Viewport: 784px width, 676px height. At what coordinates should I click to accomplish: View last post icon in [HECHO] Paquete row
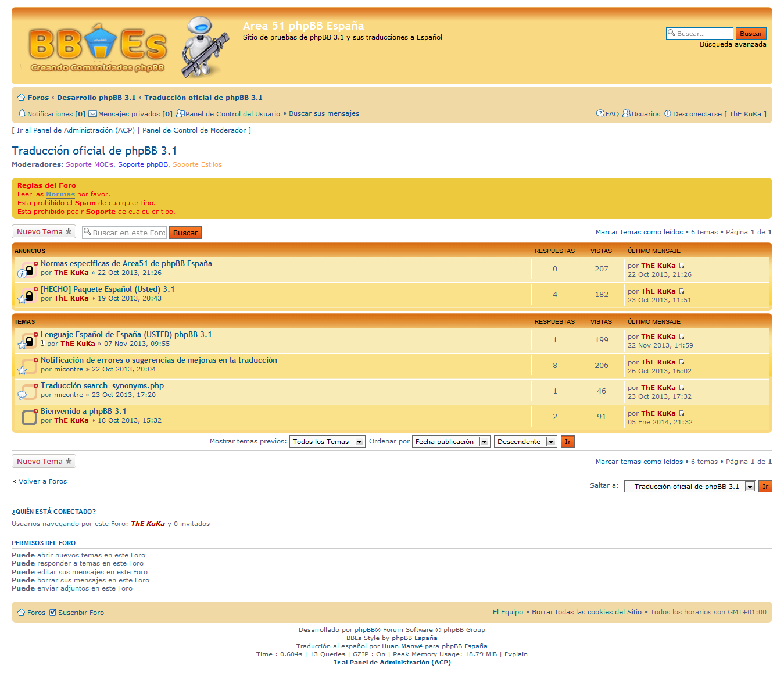[x=682, y=291]
